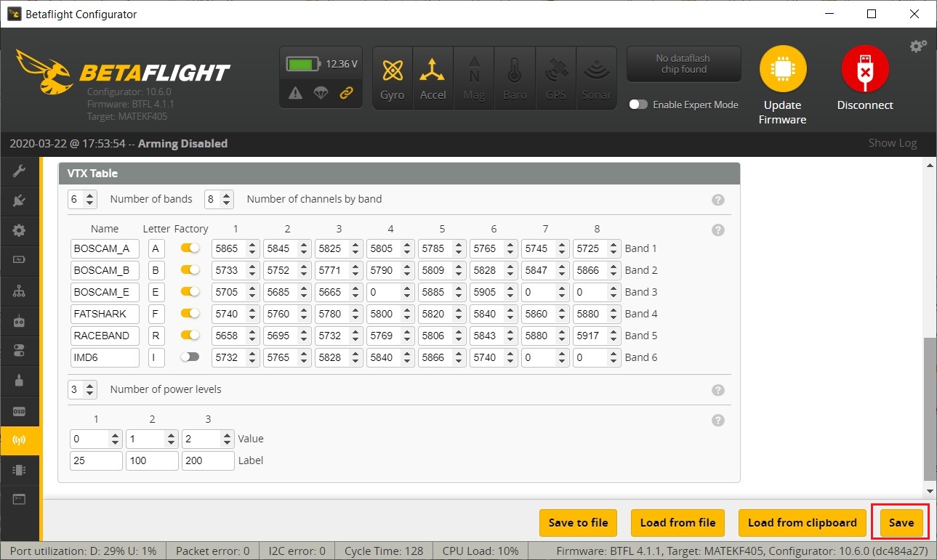Click the arming warning triangle icon

(295, 92)
